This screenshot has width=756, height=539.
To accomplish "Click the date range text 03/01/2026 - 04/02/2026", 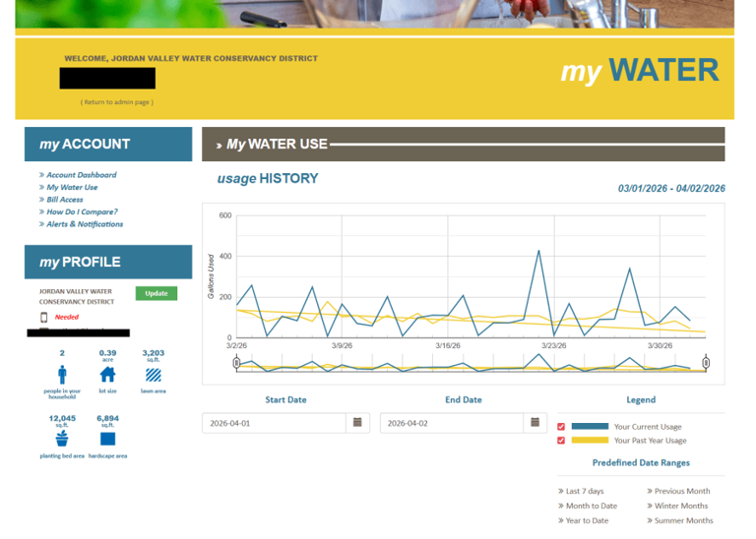I will click(x=671, y=188).
